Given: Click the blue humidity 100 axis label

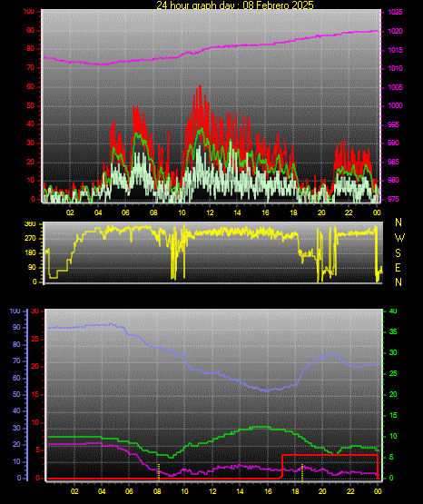Looking at the screenshot, I should click(x=15, y=311).
